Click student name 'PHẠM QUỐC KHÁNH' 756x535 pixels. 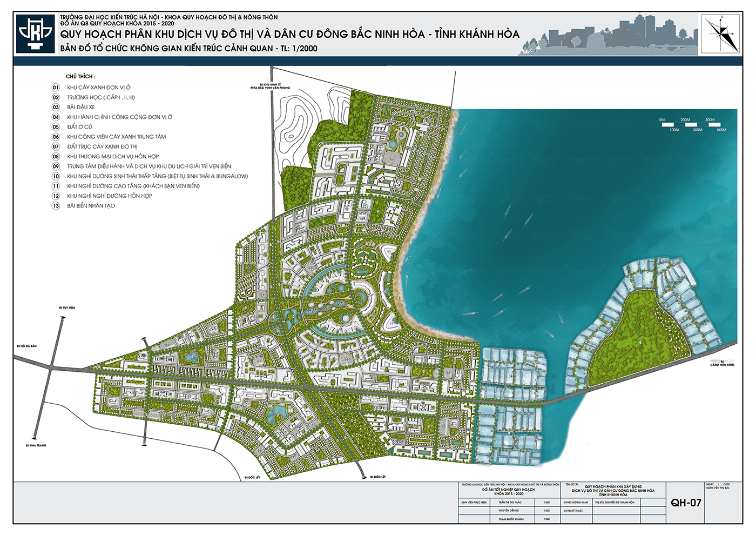(511, 519)
